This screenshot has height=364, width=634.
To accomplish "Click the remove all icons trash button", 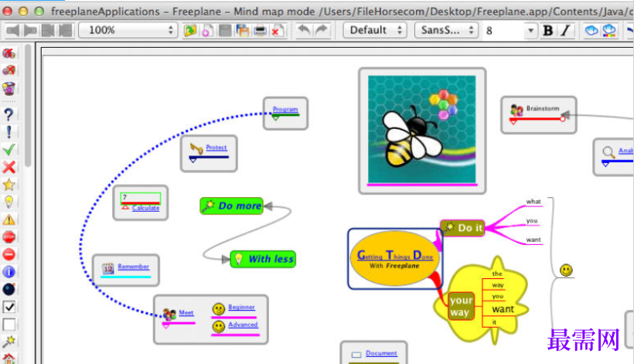I will 9,88.
